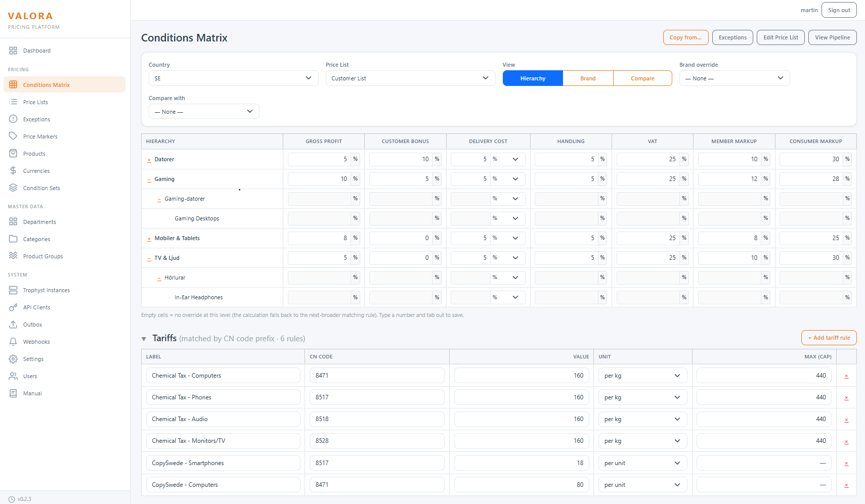Delete the Chemical Tax - Computers tariff rule

(846, 376)
